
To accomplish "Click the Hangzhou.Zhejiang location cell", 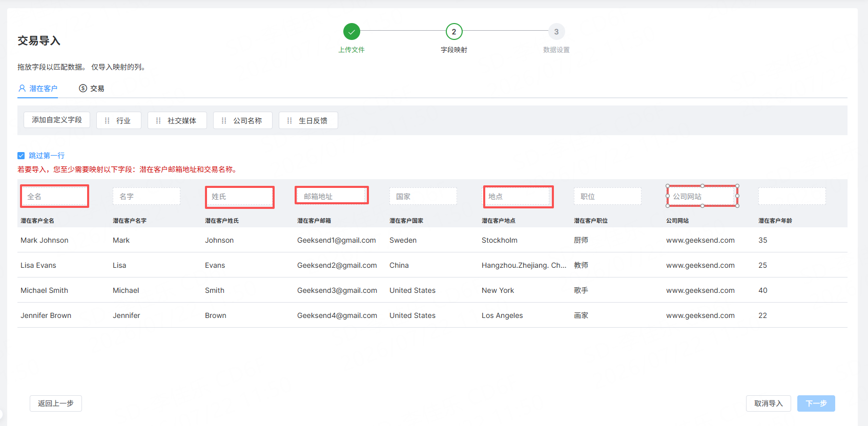I will click(x=524, y=265).
